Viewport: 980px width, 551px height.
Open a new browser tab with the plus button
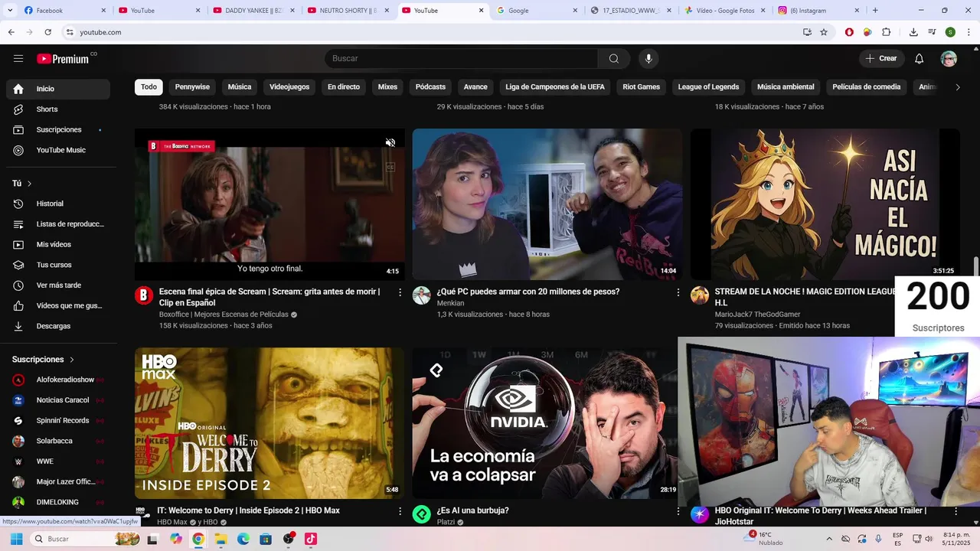[875, 11]
